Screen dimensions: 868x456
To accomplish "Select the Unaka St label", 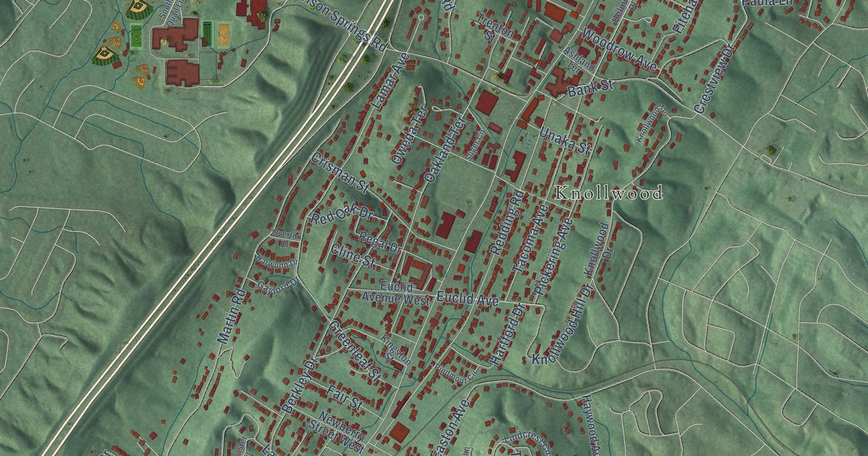I will tap(566, 140).
